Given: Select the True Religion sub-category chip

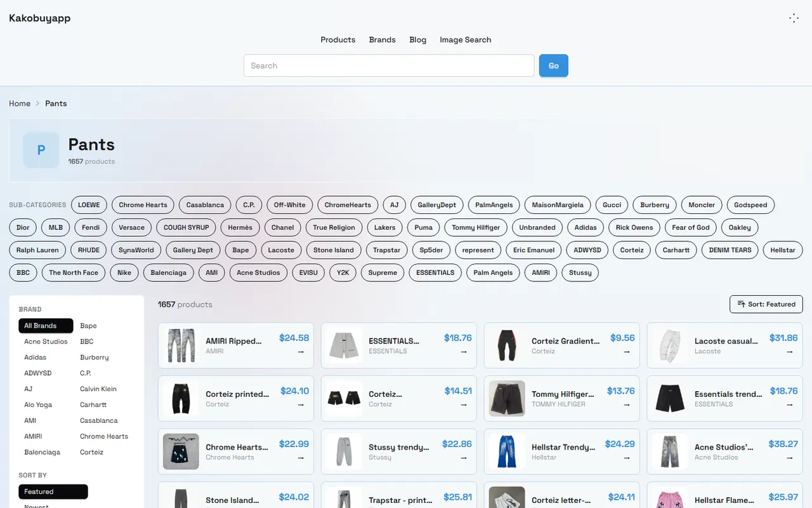Looking at the screenshot, I should 334,227.
